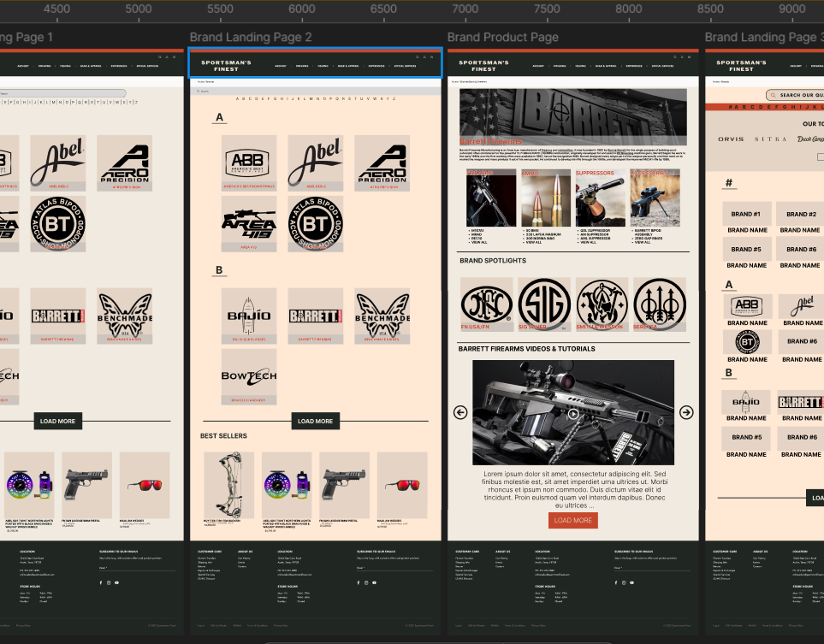
Task: Select fly reel product thumbnail in Landing Page 2
Action: [x=287, y=486]
